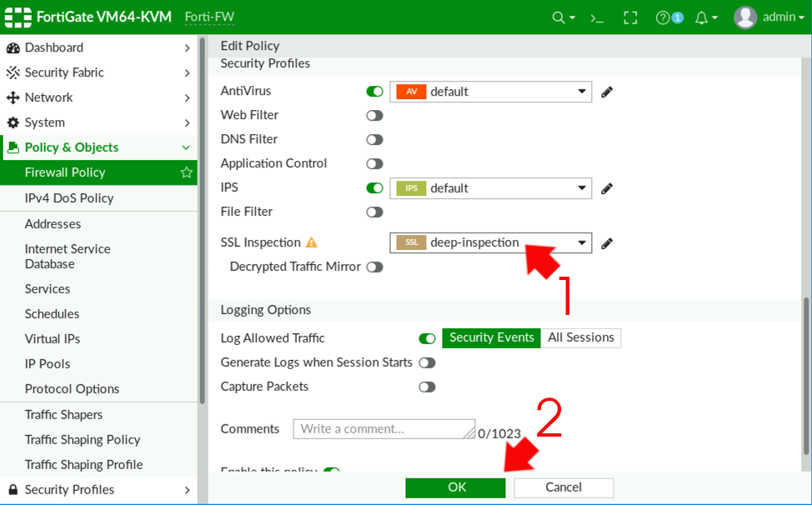The height and width of the screenshot is (505, 812).
Task: Click the Network arrows icon
Action: pos(13,97)
